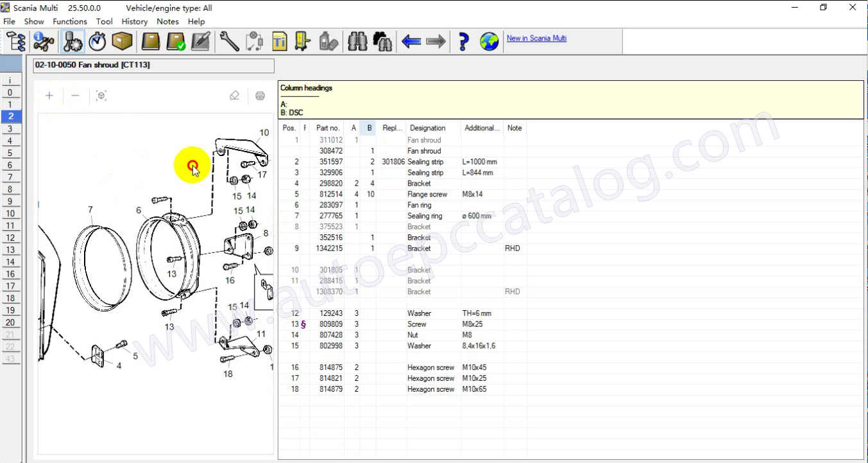868x463 pixels.
Task: Click the Note column header
Action: coord(515,128)
